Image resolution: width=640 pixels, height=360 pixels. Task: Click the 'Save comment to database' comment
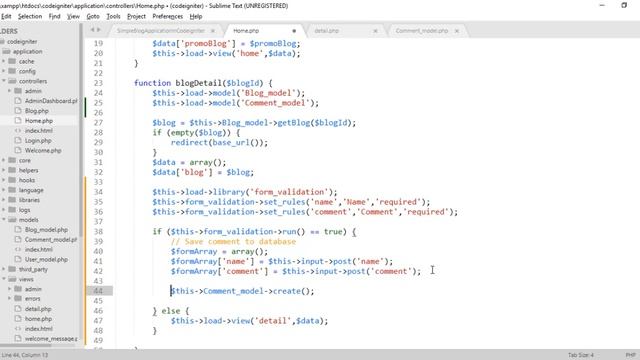(x=233, y=241)
